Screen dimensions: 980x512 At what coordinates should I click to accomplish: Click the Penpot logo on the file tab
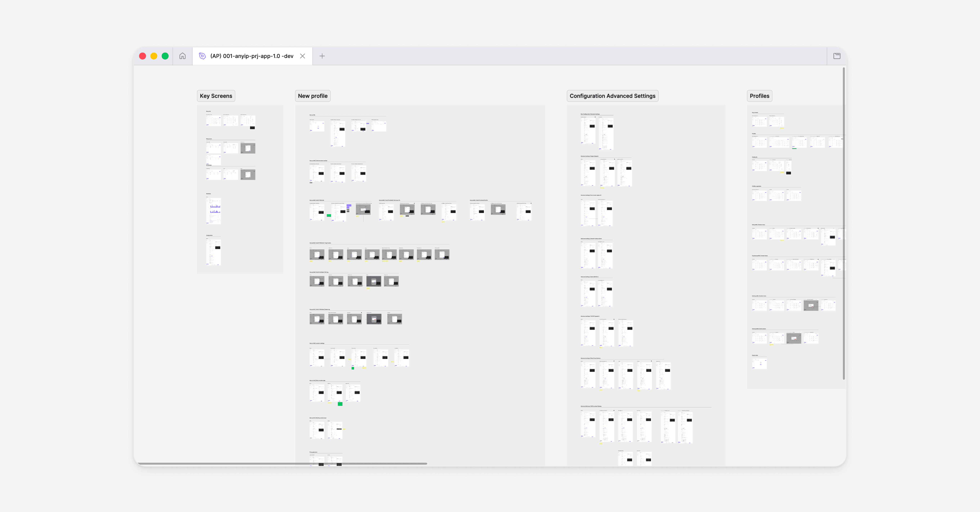tap(202, 56)
